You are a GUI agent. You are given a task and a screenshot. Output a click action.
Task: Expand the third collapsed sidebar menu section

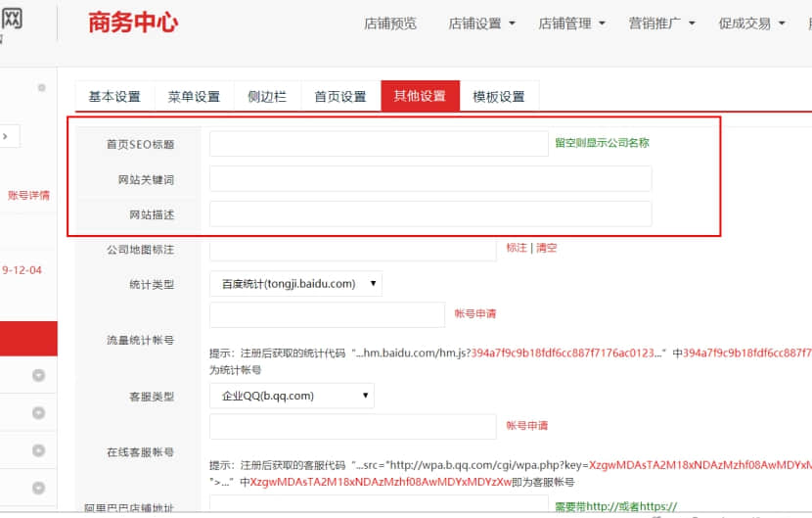coord(39,450)
